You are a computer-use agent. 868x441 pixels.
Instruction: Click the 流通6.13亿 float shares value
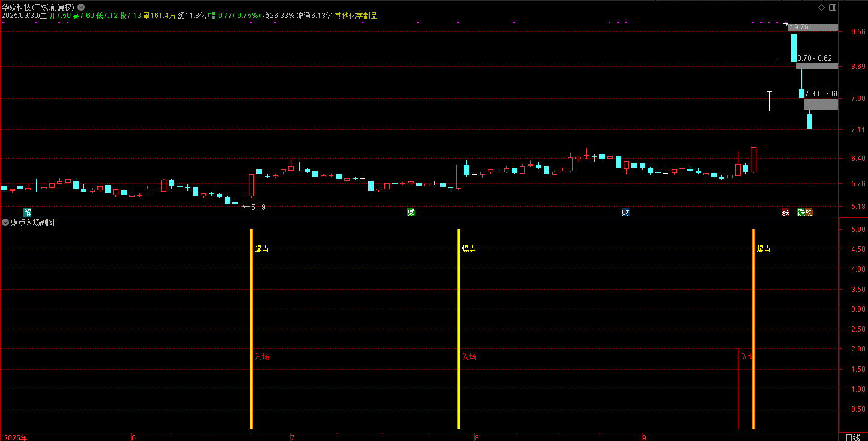coord(314,16)
